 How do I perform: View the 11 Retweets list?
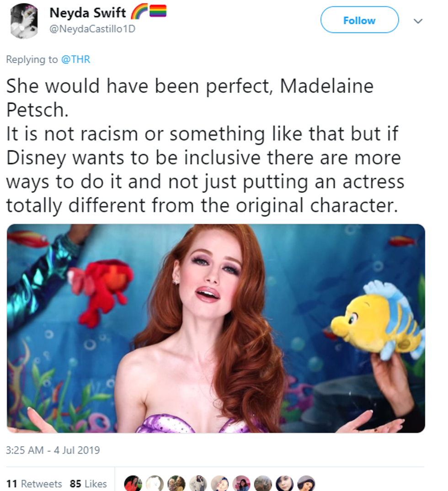click(35, 483)
